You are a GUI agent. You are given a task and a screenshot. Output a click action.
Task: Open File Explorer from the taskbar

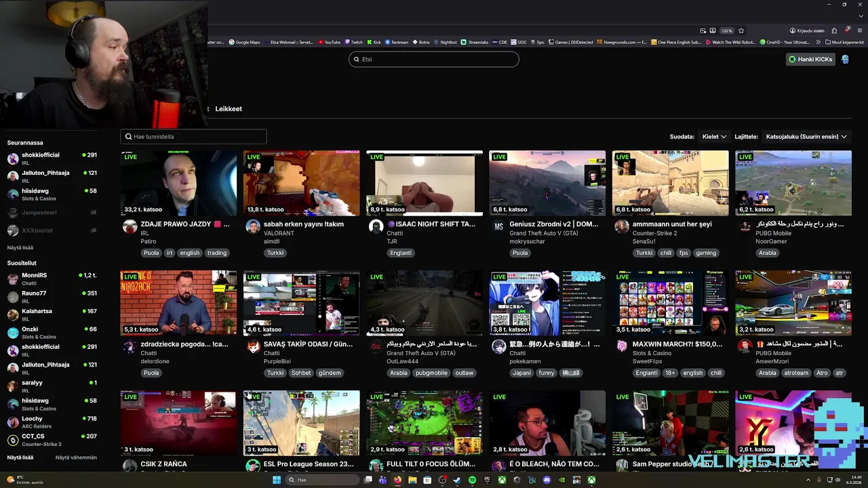click(412, 480)
